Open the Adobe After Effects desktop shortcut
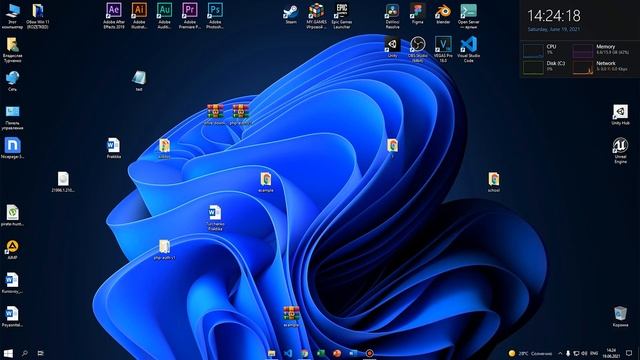This screenshot has width=640, height=360. point(114,16)
